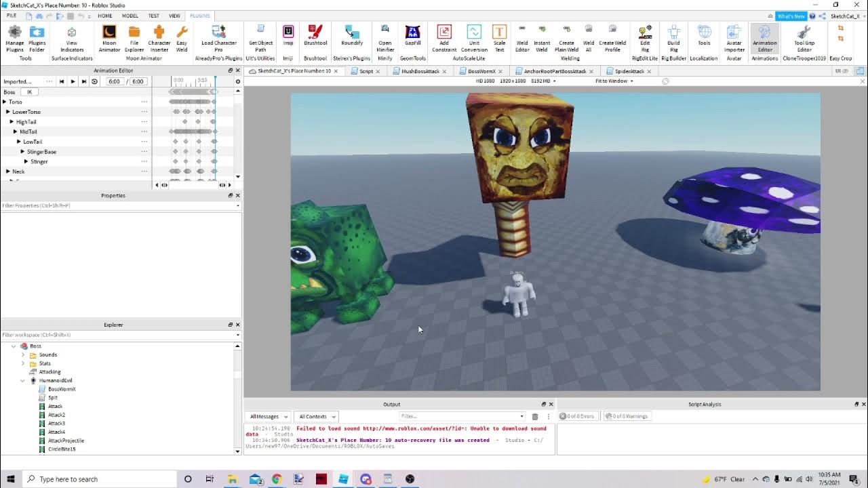This screenshot has height=488, width=868.
Task: Click the Weld All tool
Action: (589, 39)
